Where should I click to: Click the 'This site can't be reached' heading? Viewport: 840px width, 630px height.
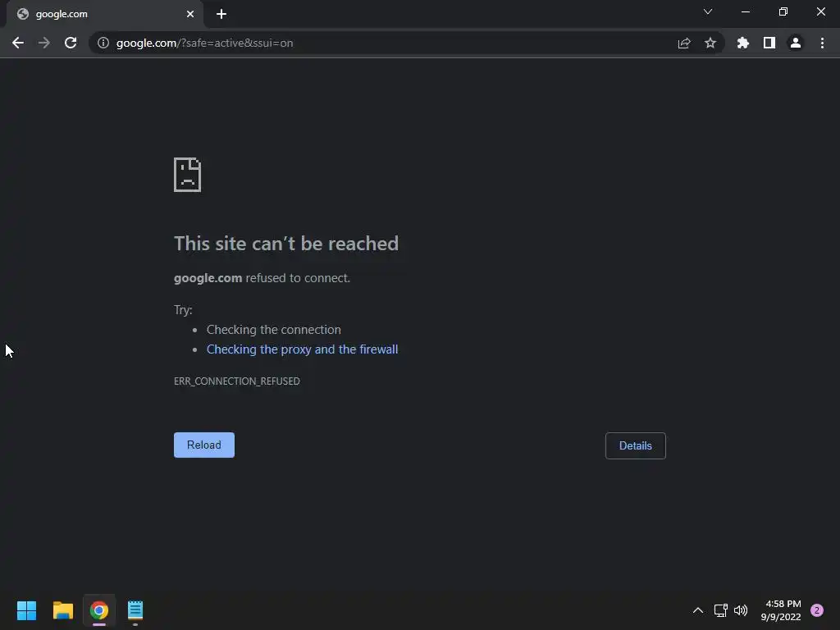click(x=286, y=244)
